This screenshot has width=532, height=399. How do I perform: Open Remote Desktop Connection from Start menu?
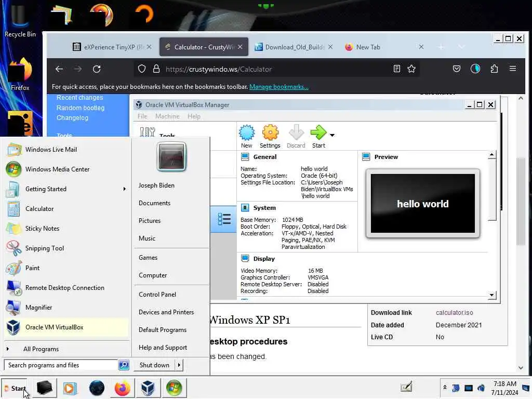(66, 288)
